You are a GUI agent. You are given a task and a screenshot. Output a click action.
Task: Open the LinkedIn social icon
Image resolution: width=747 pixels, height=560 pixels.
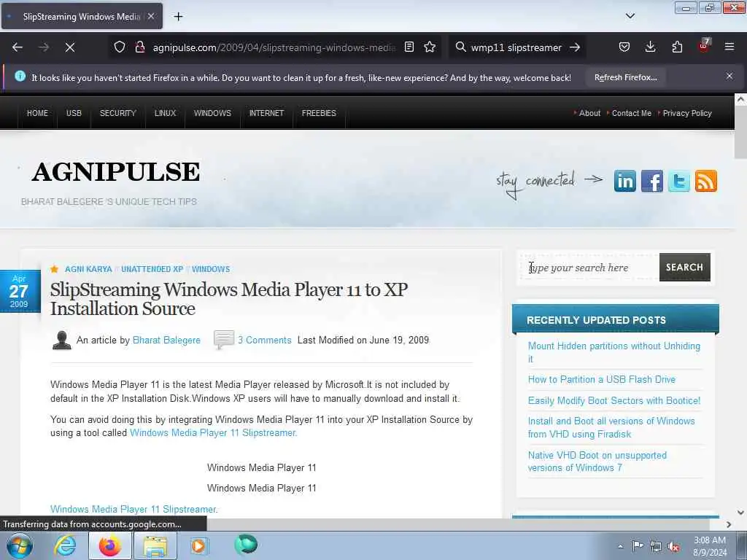tap(624, 181)
